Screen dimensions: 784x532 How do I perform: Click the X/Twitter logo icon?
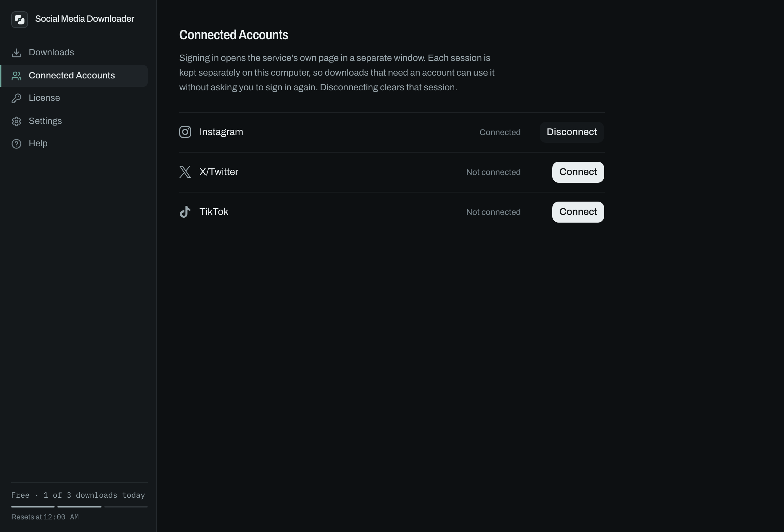(185, 172)
